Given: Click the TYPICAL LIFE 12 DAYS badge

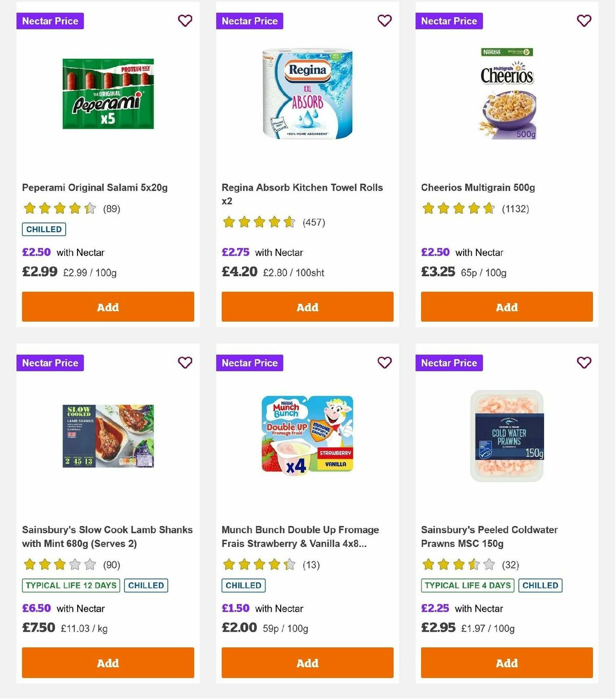Looking at the screenshot, I should coord(70,585).
